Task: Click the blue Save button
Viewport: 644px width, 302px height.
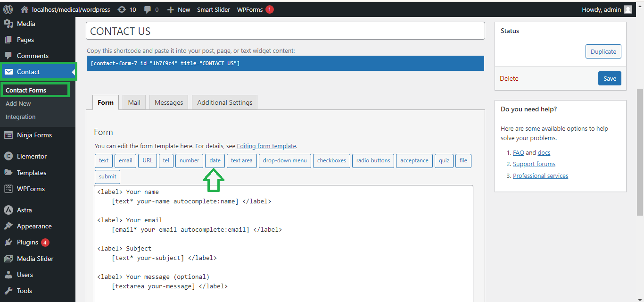Action: tap(610, 78)
